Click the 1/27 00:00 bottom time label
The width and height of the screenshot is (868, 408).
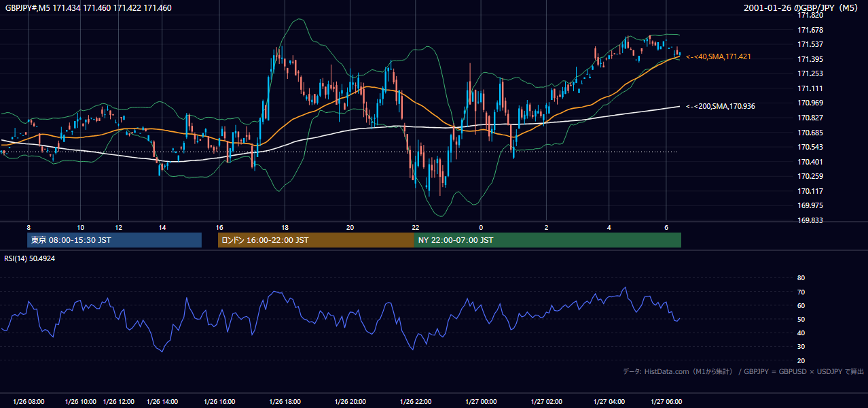click(482, 402)
